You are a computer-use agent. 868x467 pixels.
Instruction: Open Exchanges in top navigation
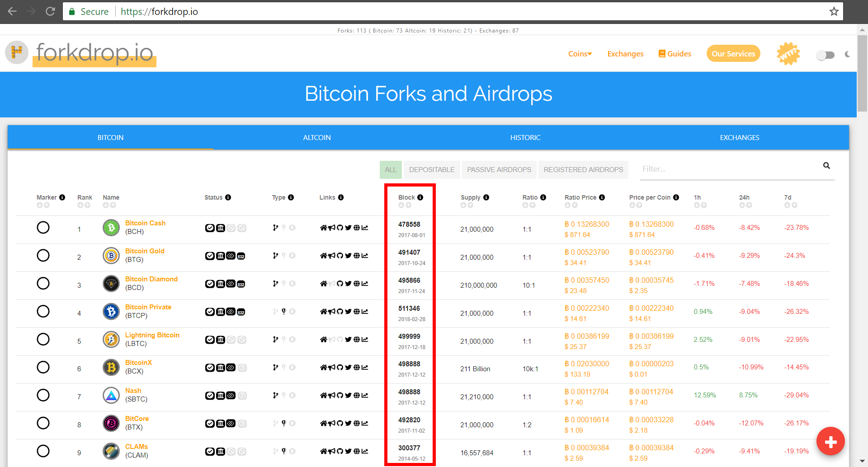coord(625,54)
